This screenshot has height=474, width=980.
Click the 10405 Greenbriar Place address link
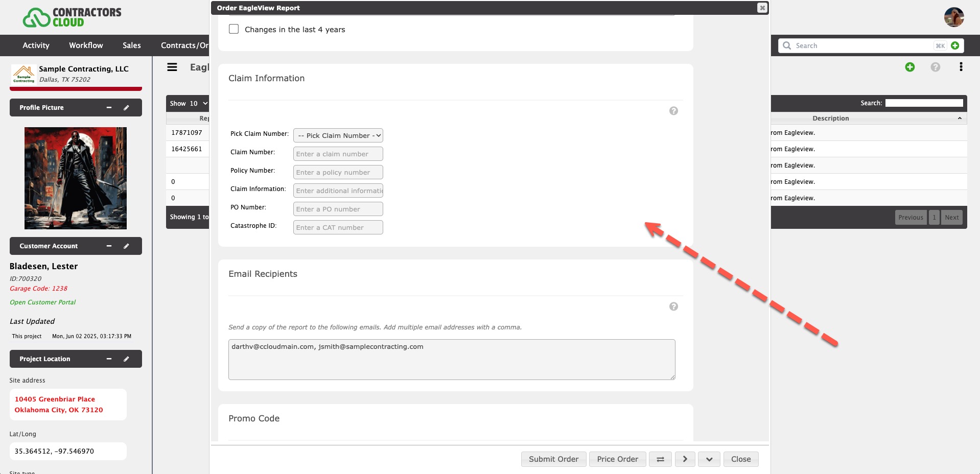(x=59, y=405)
